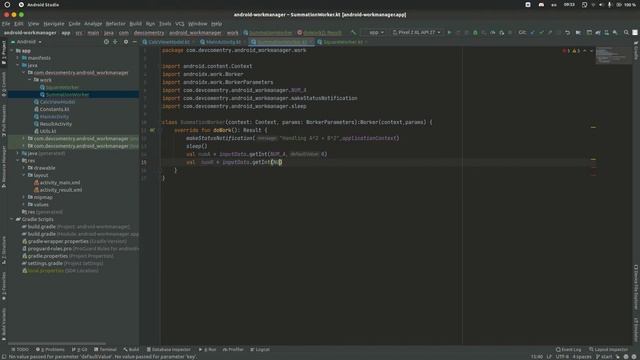This screenshot has height=360, width=640.
Task: Open the Problems tool window button
Action: [x=50, y=349]
